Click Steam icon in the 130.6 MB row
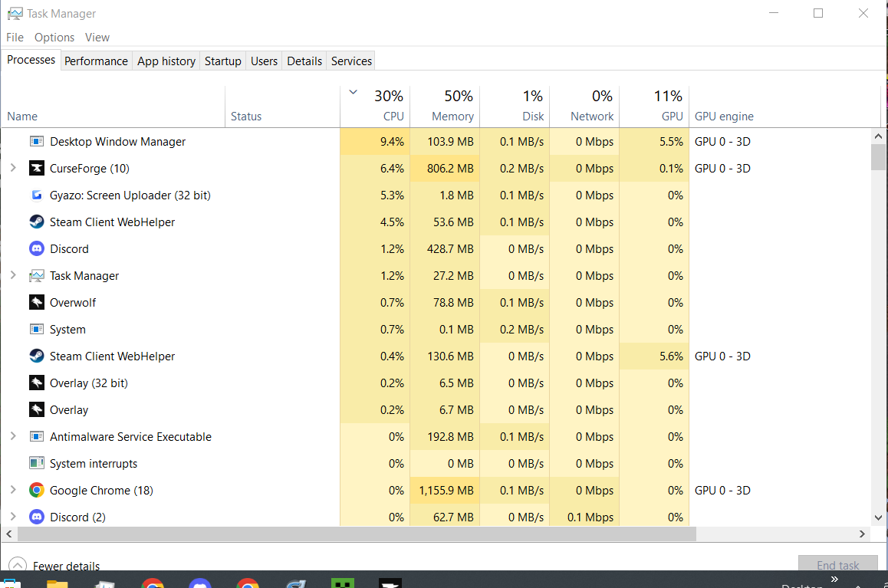This screenshot has width=888, height=588. [x=36, y=356]
